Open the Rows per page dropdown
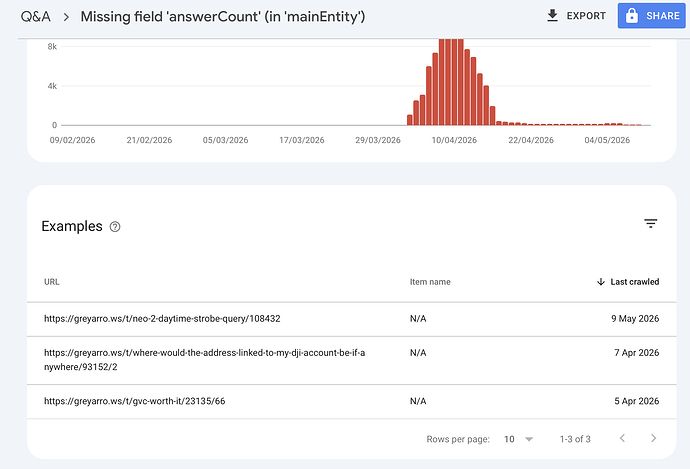 518,439
